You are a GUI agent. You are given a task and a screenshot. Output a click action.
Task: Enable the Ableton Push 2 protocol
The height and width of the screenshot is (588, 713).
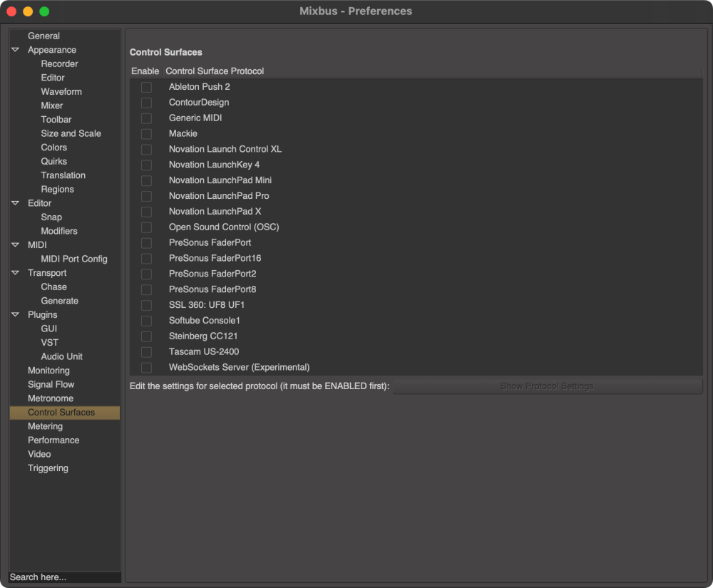click(146, 86)
